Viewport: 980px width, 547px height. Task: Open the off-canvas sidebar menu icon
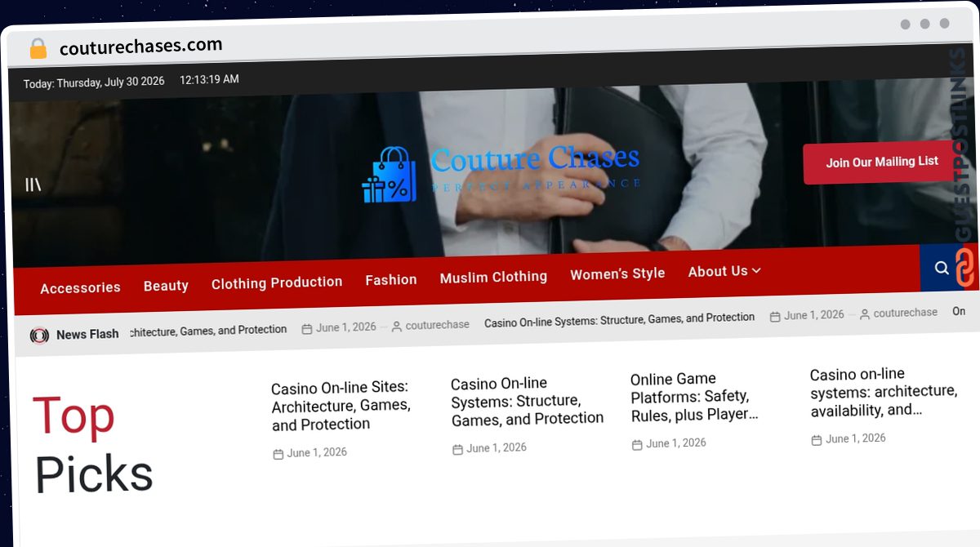(33, 185)
